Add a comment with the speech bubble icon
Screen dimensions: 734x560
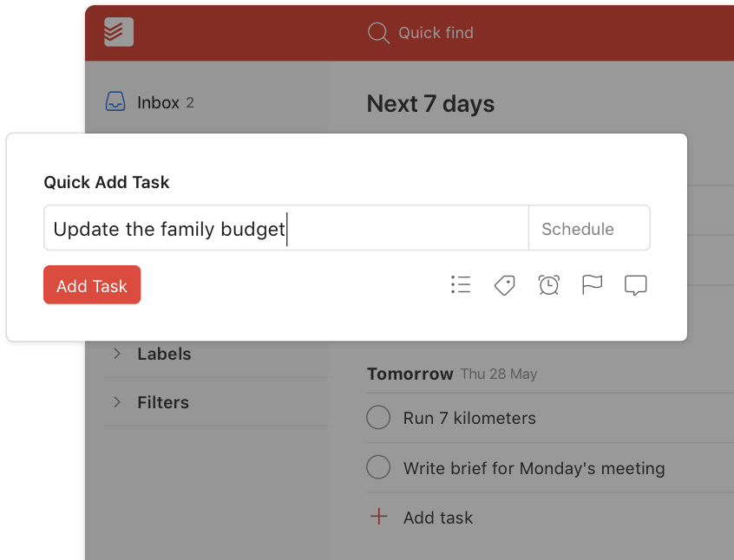click(x=636, y=285)
